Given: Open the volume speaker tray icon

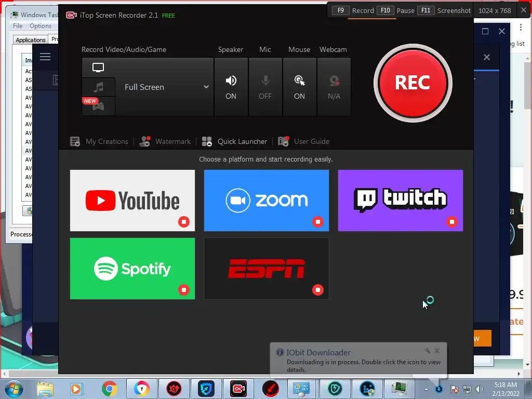Looking at the screenshot, I should click(479, 389).
